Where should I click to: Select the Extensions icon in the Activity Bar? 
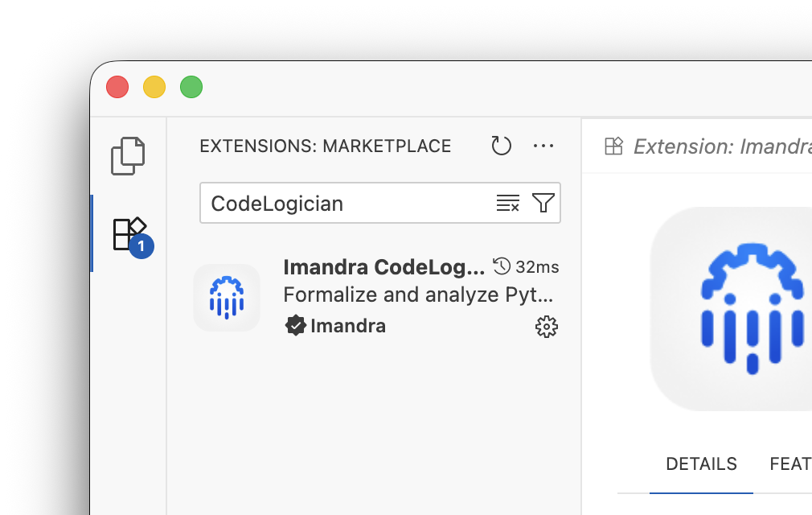(x=129, y=233)
